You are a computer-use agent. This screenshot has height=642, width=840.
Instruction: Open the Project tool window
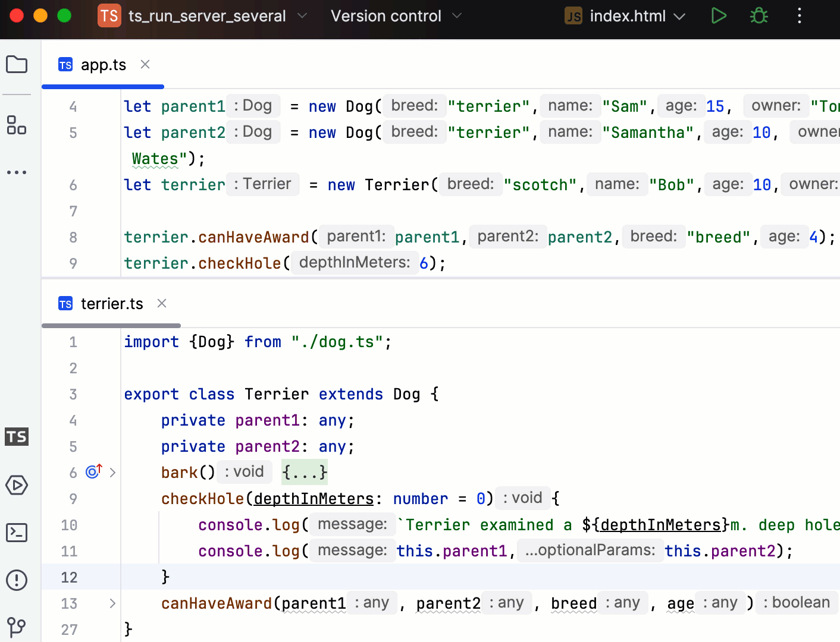pos(17,64)
